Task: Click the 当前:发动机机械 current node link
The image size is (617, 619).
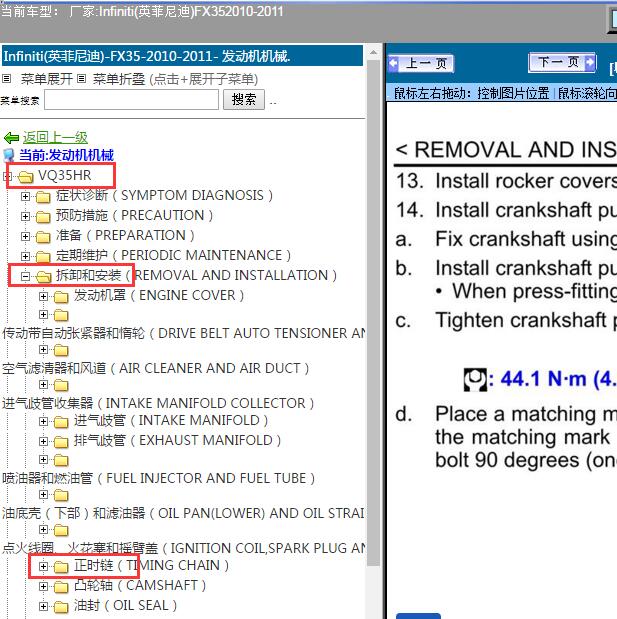Action: click(66, 155)
